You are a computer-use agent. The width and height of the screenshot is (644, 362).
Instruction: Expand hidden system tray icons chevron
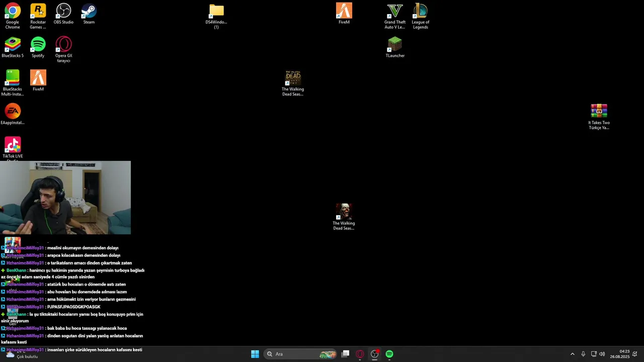(x=572, y=354)
